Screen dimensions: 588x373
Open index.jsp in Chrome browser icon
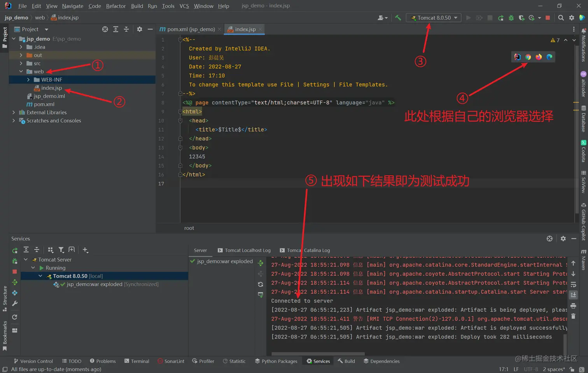pyautogui.click(x=528, y=57)
